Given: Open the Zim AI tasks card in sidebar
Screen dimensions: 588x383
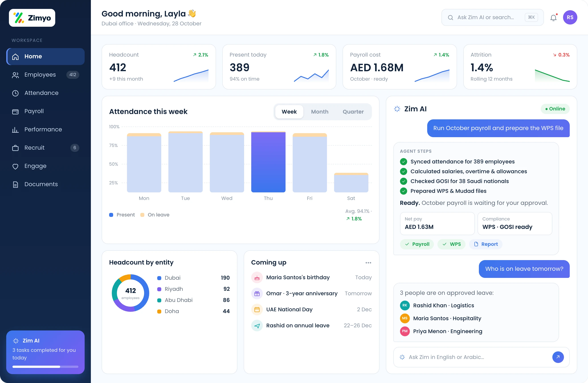Looking at the screenshot, I should [45, 352].
